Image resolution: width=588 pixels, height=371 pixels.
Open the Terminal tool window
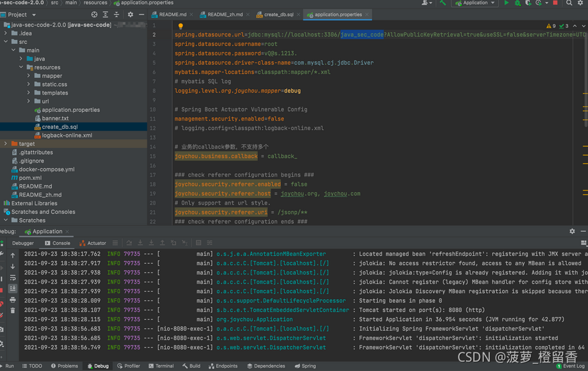pyautogui.click(x=161, y=366)
